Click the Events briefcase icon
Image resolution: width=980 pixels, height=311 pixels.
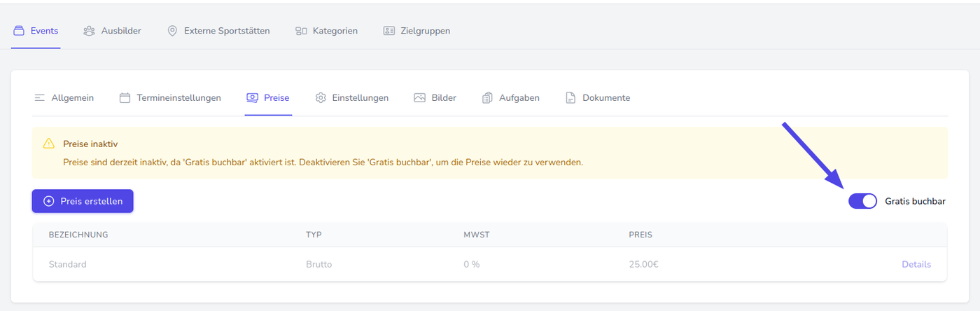(x=19, y=31)
